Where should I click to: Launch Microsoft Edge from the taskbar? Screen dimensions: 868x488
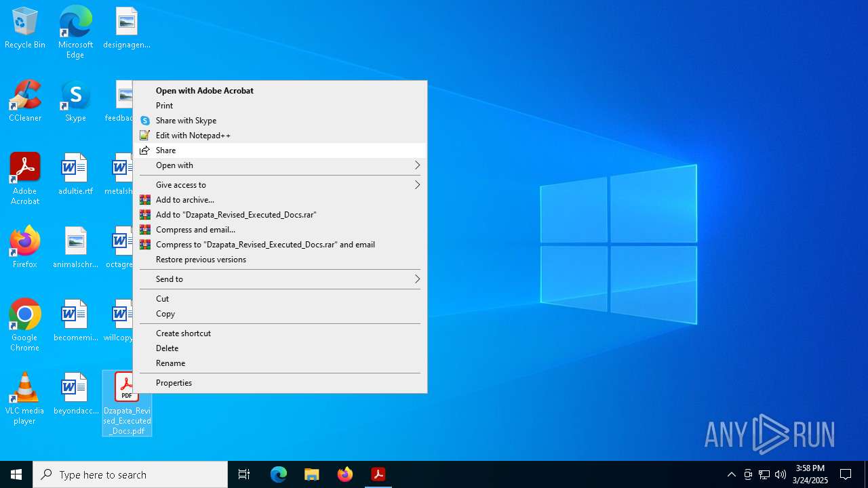[279, 474]
